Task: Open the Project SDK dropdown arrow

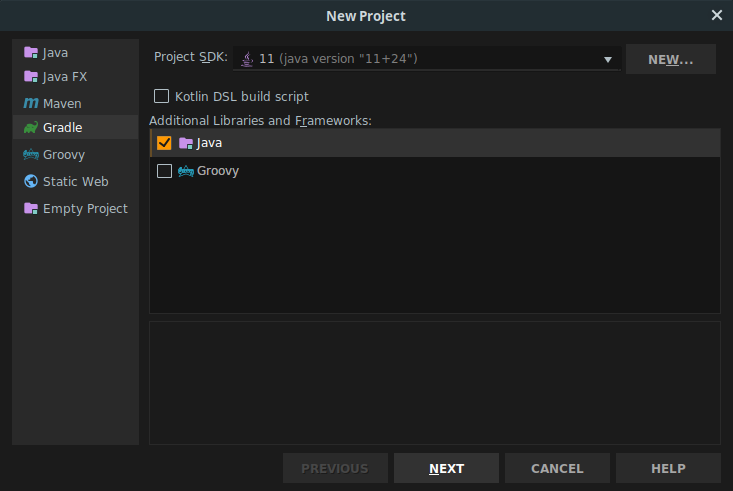Action: coord(608,59)
